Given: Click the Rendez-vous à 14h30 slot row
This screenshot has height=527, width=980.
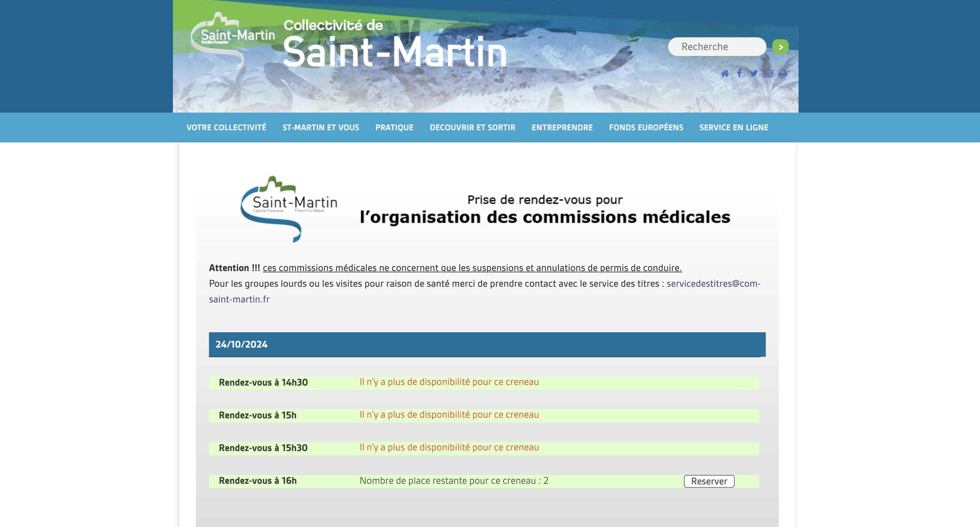Looking at the screenshot, I should [263, 382].
